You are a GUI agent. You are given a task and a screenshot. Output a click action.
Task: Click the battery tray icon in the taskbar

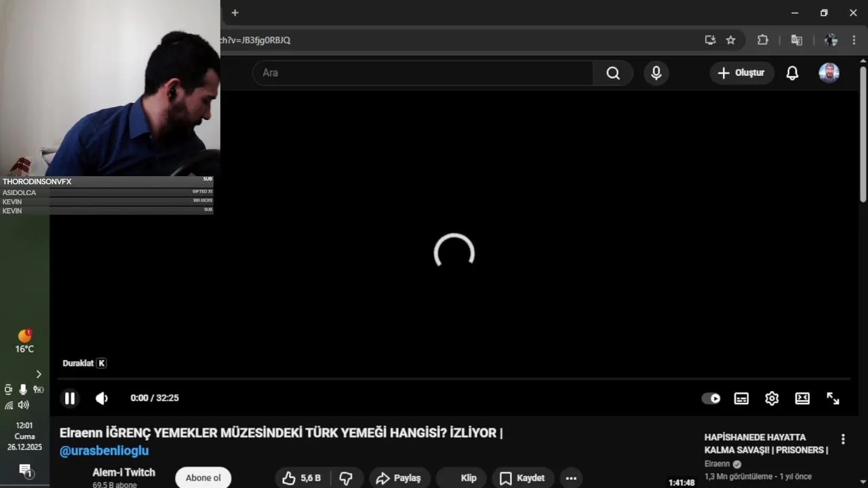[39, 389]
